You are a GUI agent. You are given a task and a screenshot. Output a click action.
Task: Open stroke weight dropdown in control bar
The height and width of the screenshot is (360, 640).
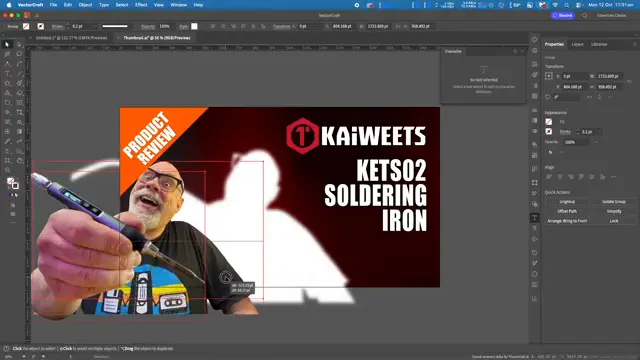click(95, 26)
